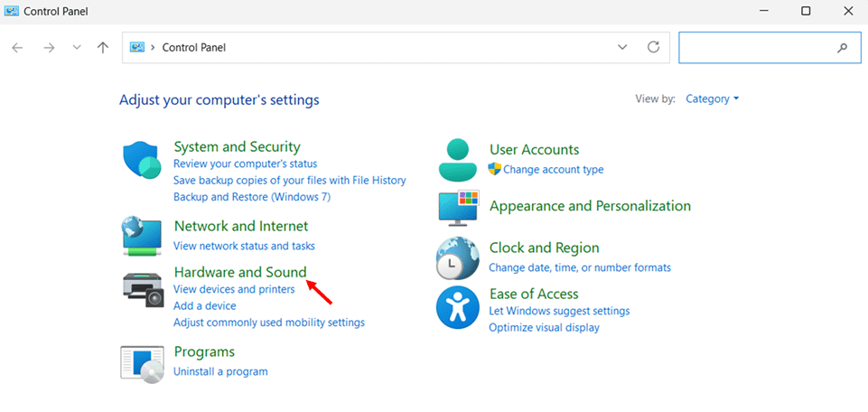Click the Network and Internet globe icon
The image size is (868, 412).
coord(142,237)
